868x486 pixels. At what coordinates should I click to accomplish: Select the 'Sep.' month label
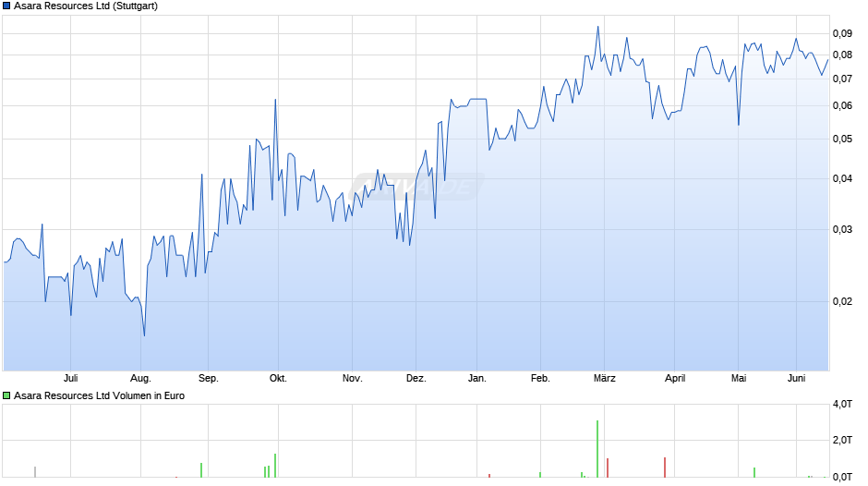click(208, 378)
